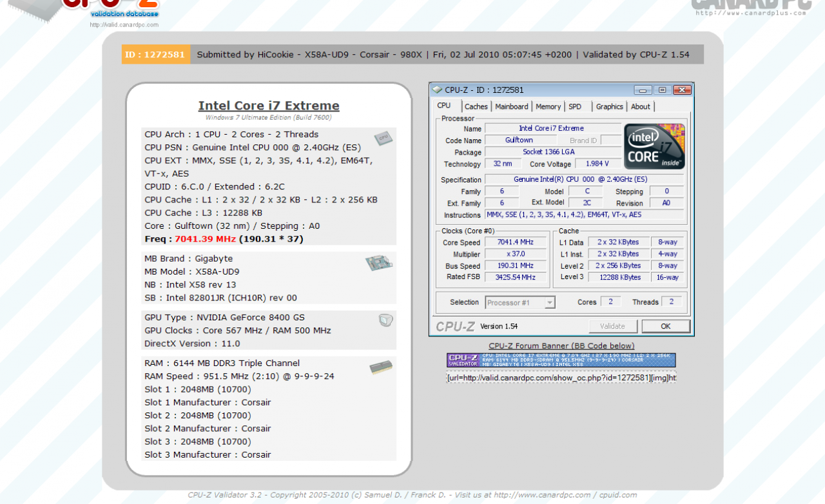Click the red 7041.39 MHz frequency value
The width and height of the screenshot is (825, 504).
click(206, 239)
